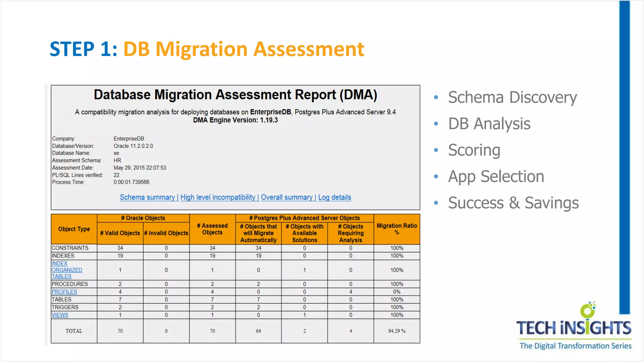
Task: Click the 'Migration Ratio %' column header
Action: coord(397,229)
